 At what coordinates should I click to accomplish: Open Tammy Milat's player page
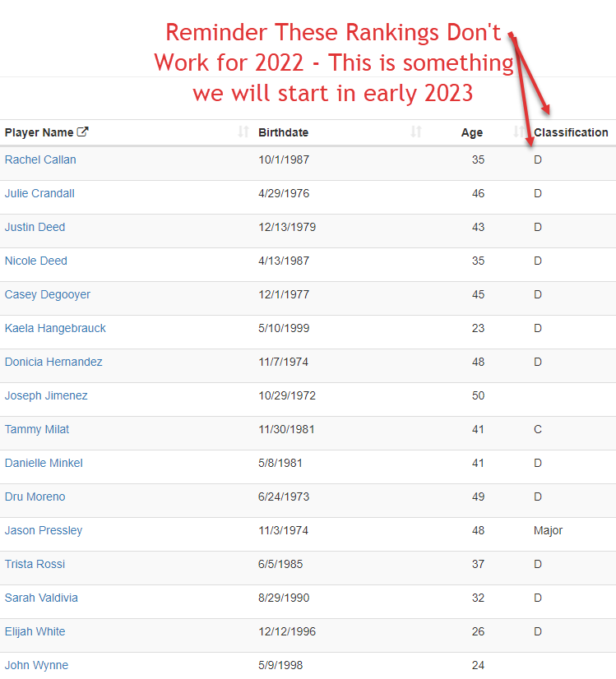click(37, 429)
